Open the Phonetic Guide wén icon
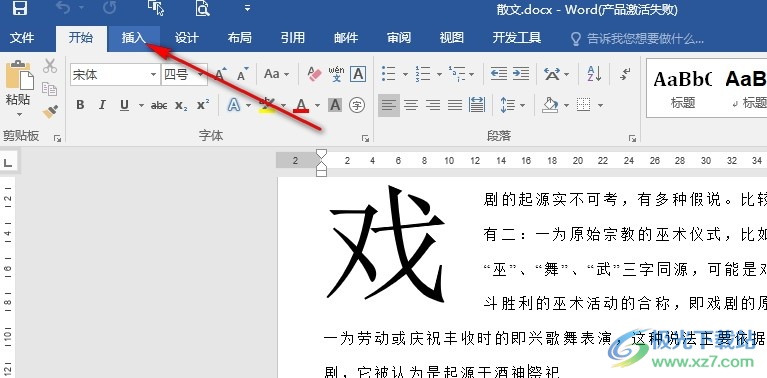Viewport: 767px width, 378px height. click(x=336, y=74)
